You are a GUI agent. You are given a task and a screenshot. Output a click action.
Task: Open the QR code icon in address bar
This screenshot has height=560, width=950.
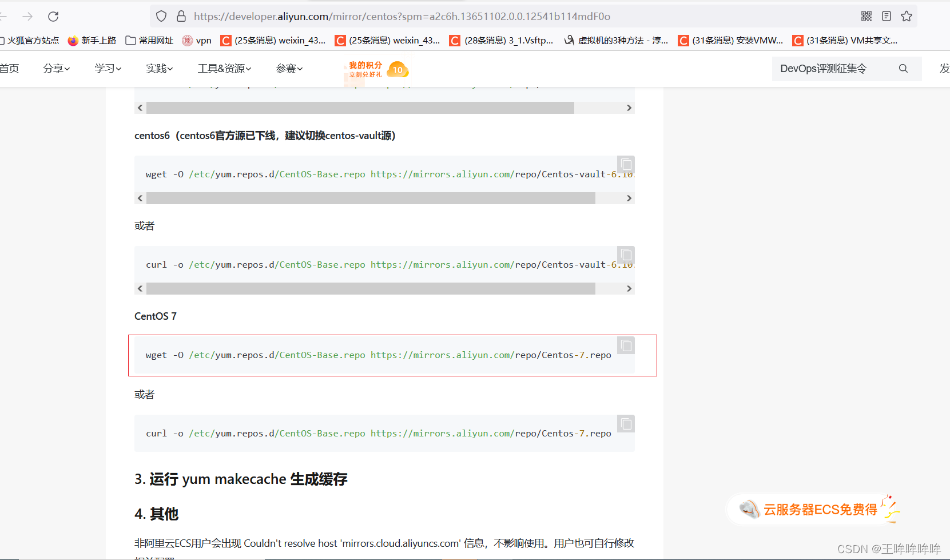[x=866, y=17]
